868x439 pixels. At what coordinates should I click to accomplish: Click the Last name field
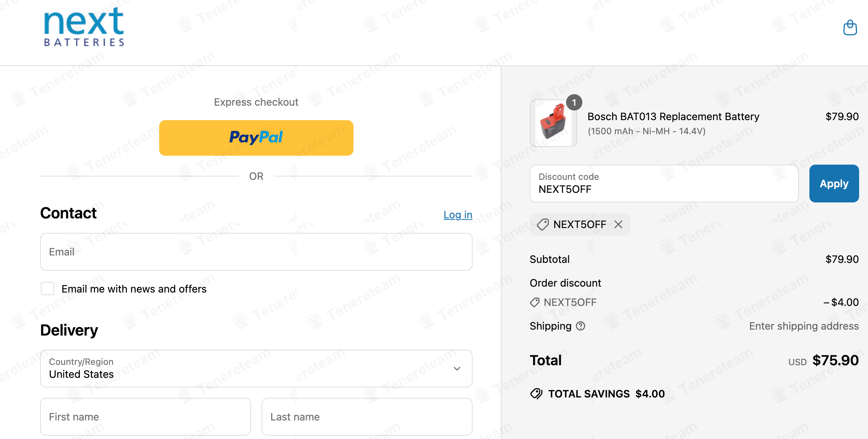pos(366,417)
